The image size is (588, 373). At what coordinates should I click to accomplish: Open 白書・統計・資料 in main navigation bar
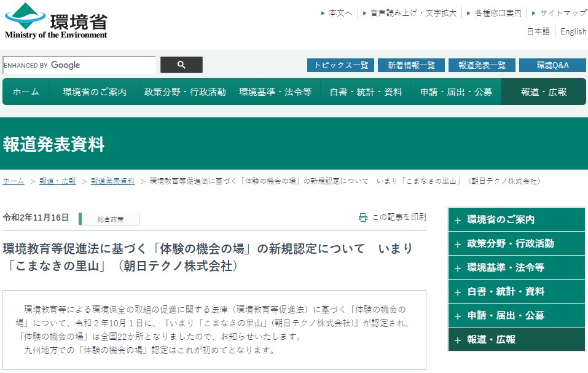coord(366,92)
